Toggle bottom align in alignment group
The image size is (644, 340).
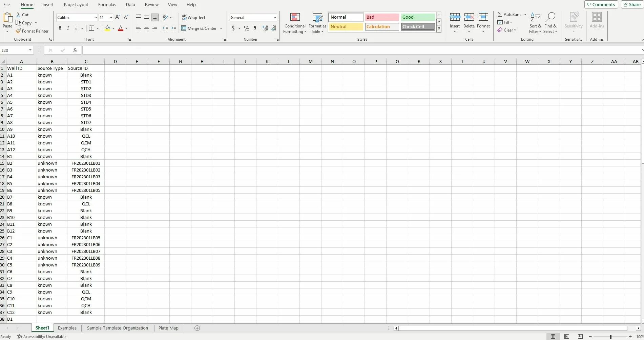click(155, 17)
